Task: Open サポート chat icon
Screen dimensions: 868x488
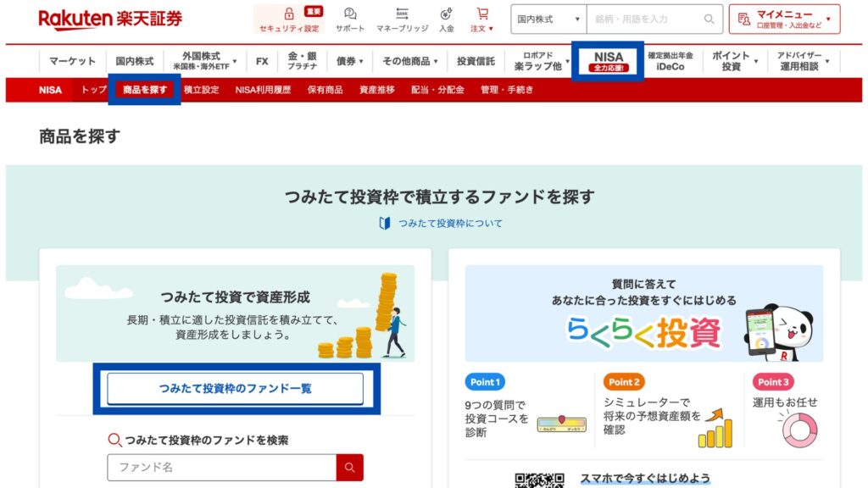Action: pyautogui.click(x=350, y=14)
